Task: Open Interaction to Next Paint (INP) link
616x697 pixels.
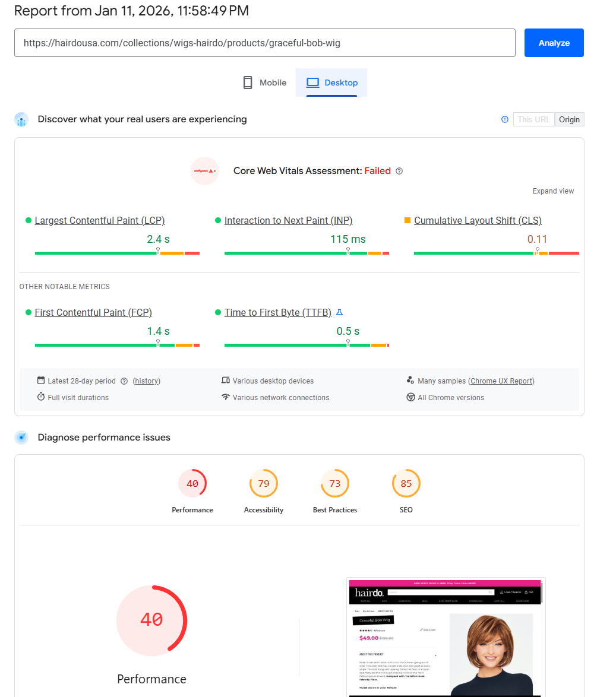Action: coord(288,220)
